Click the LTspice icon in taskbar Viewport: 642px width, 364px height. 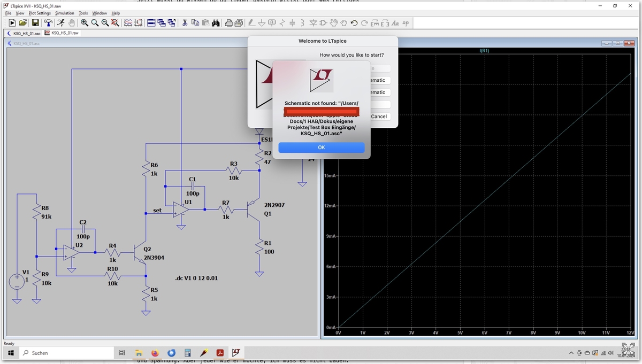(x=235, y=353)
